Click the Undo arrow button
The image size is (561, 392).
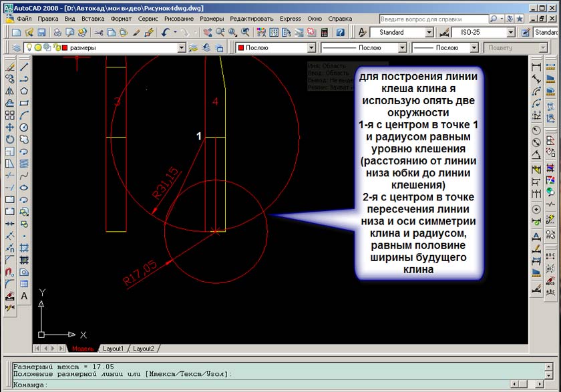(164, 32)
